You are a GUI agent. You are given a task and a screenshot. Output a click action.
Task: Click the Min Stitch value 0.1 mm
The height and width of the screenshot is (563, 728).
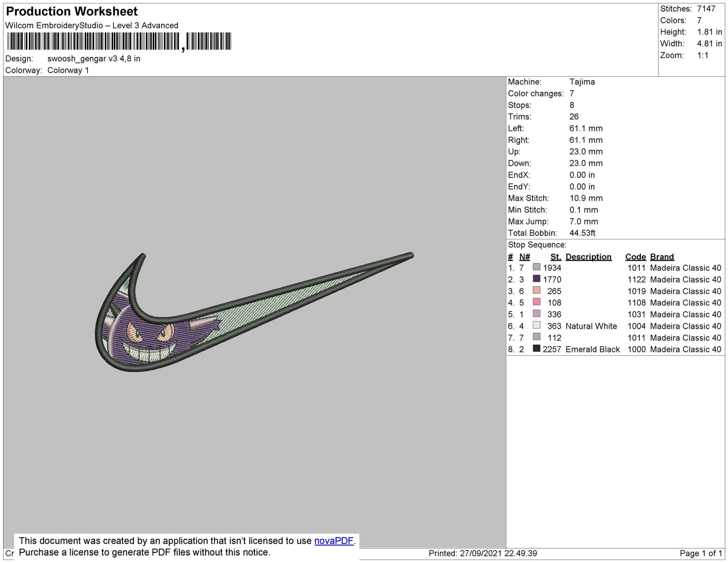(584, 210)
